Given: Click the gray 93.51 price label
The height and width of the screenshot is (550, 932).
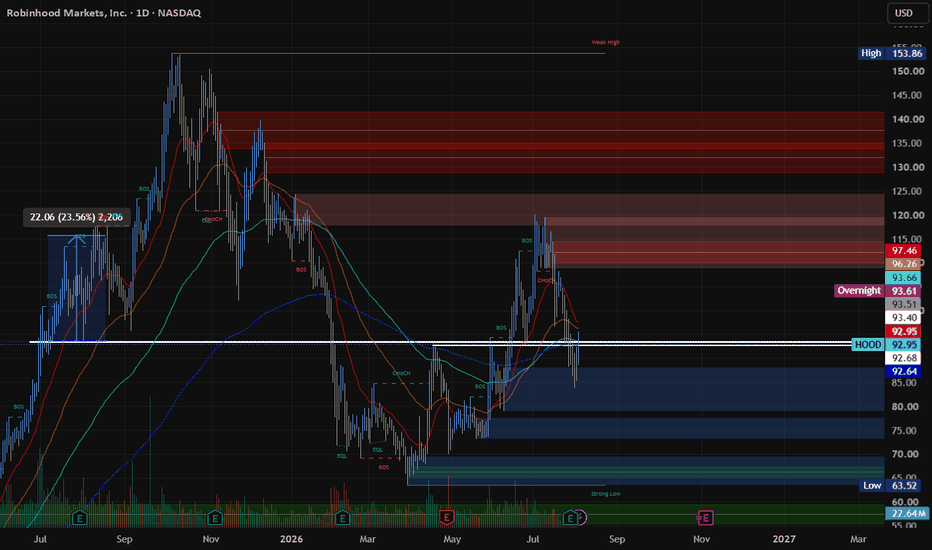Looking at the screenshot, I should (904, 304).
